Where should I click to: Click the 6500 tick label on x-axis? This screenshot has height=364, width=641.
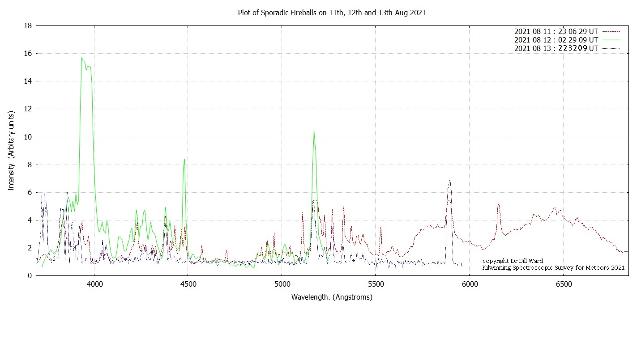[x=564, y=284]
